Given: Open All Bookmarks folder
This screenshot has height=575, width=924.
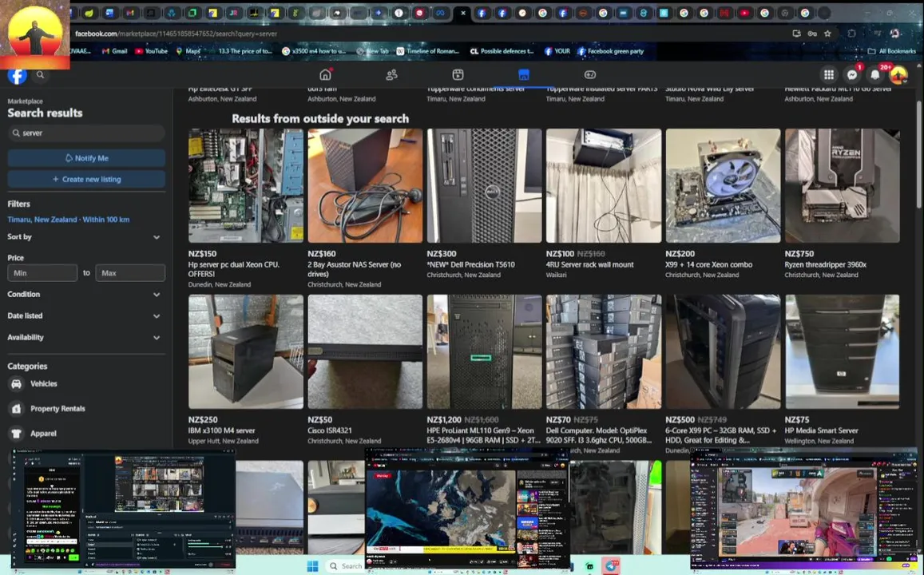Looking at the screenshot, I should pyautogui.click(x=891, y=51).
